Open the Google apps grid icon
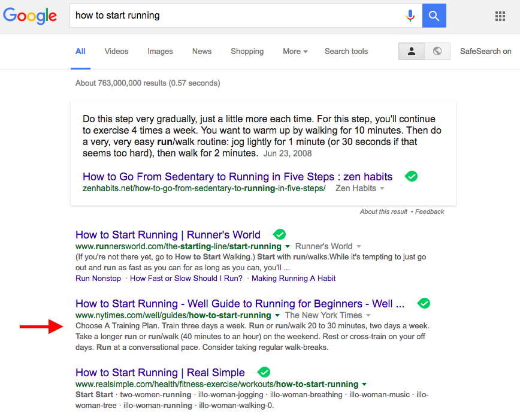 tap(500, 16)
